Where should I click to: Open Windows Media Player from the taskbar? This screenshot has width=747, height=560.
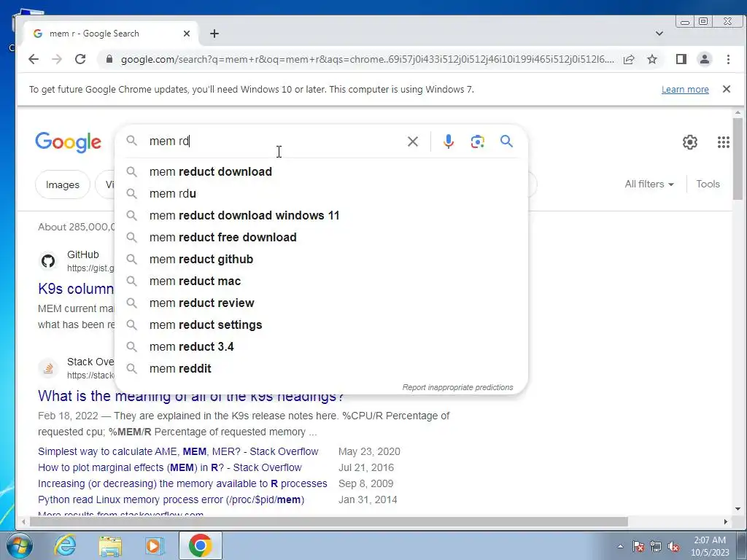[x=155, y=545]
